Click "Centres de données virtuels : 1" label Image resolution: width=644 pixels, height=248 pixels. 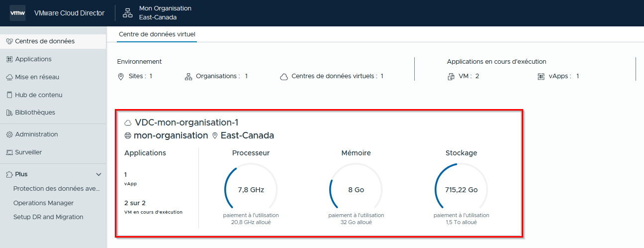click(x=338, y=76)
